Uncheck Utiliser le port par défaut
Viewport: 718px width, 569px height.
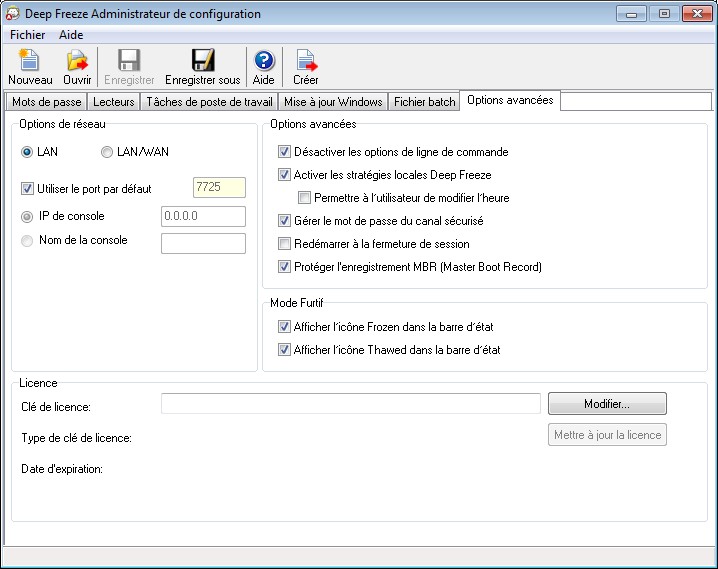tap(27, 188)
